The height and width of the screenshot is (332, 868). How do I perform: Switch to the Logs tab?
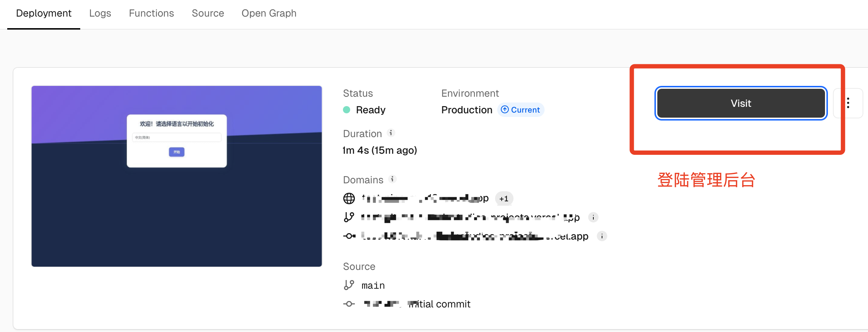pyautogui.click(x=100, y=13)
